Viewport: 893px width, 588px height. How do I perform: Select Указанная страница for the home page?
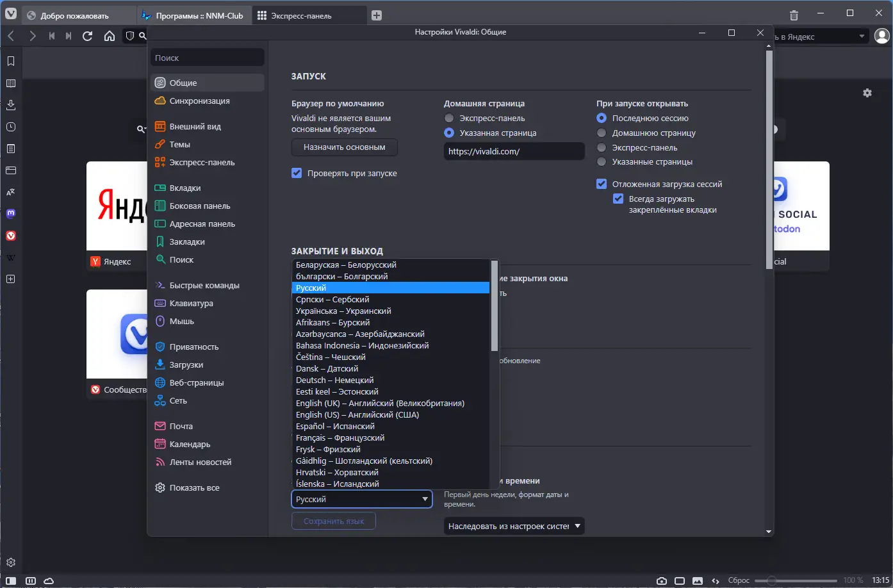tap(449, 133)
